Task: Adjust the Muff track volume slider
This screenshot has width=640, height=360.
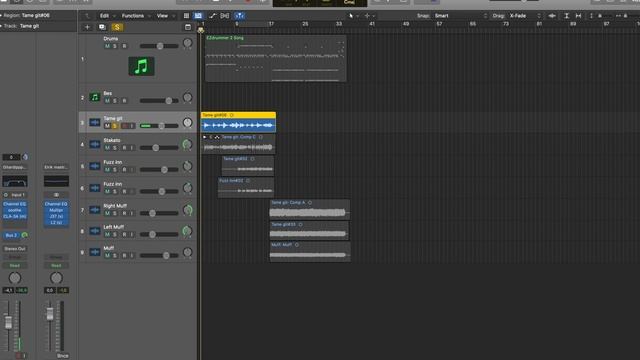Action: click(x=166, y=256)
